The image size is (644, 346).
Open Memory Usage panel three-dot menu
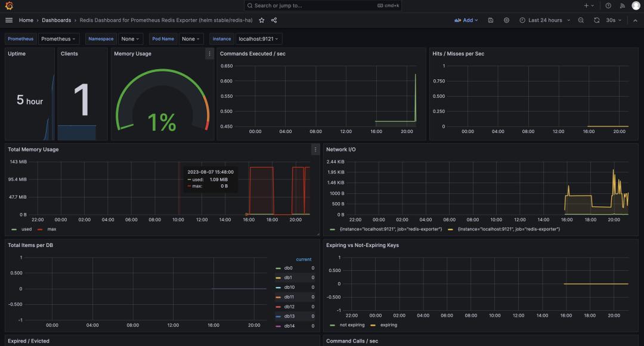(x=209, y=54)
